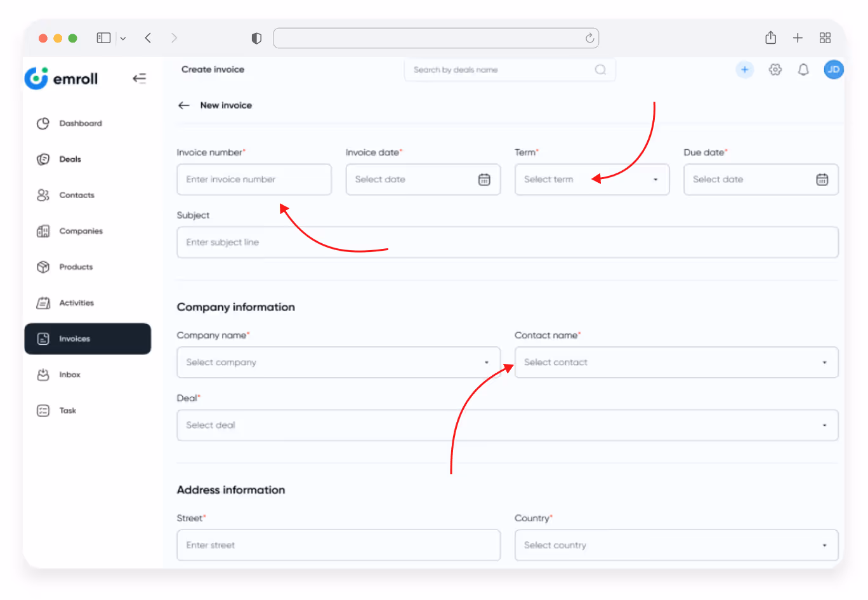Viewport: 868px width, 600px height.
Task: Click the Deals icon in sidebar
Action: coord(43,159)
